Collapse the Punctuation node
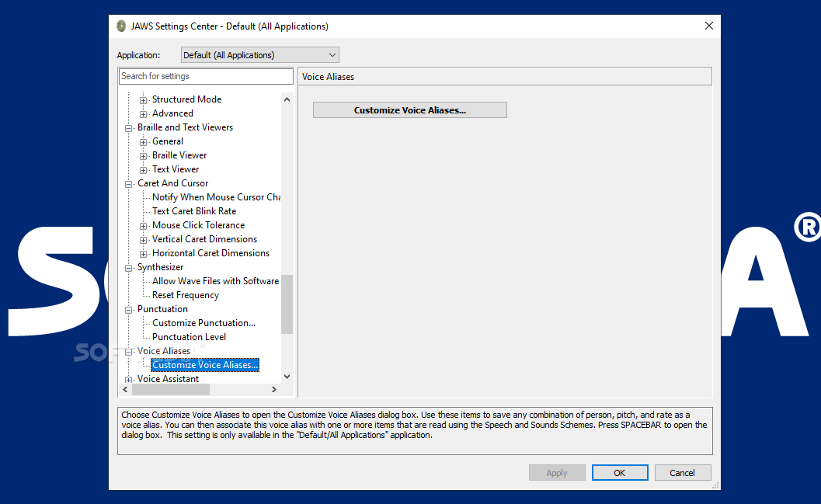 click(x=128, y=310)
